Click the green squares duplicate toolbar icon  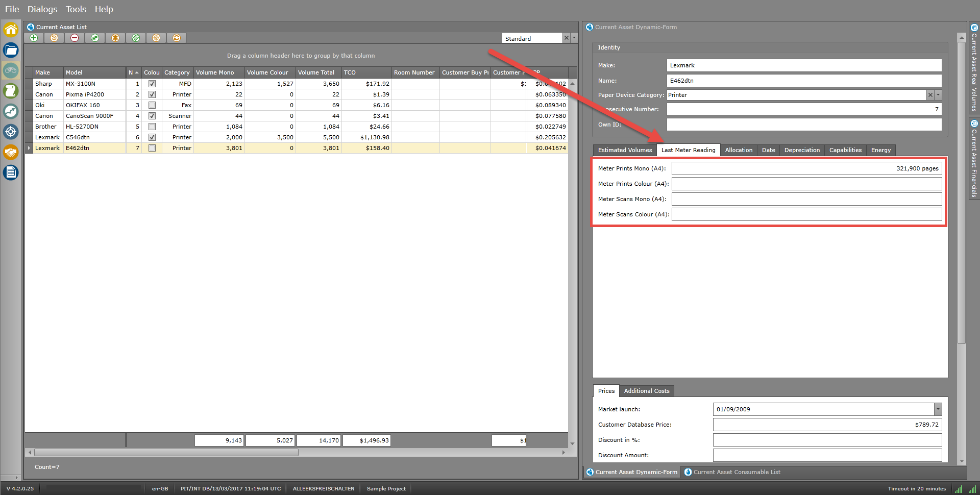coord(95,38)
